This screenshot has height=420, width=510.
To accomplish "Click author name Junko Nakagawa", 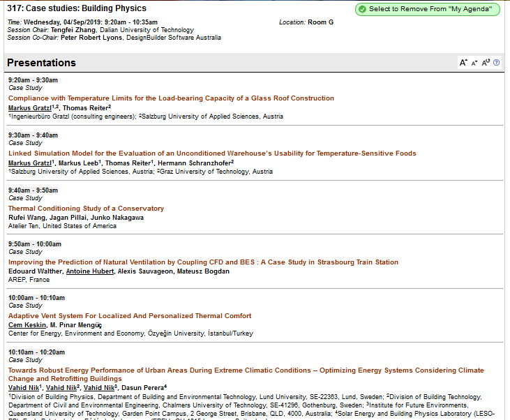I will (117, 218).
